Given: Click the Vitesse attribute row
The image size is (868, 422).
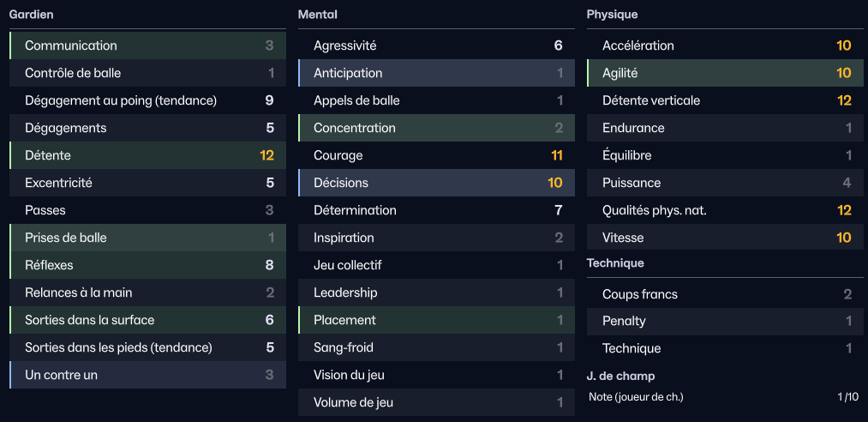Looking at the screenshot, I should (725, 238).
